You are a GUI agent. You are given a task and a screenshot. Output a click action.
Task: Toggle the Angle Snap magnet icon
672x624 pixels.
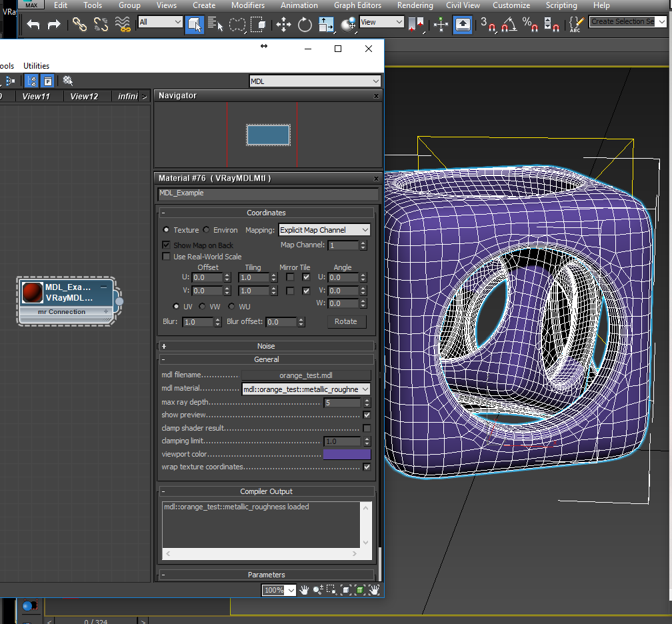(509, 25)
